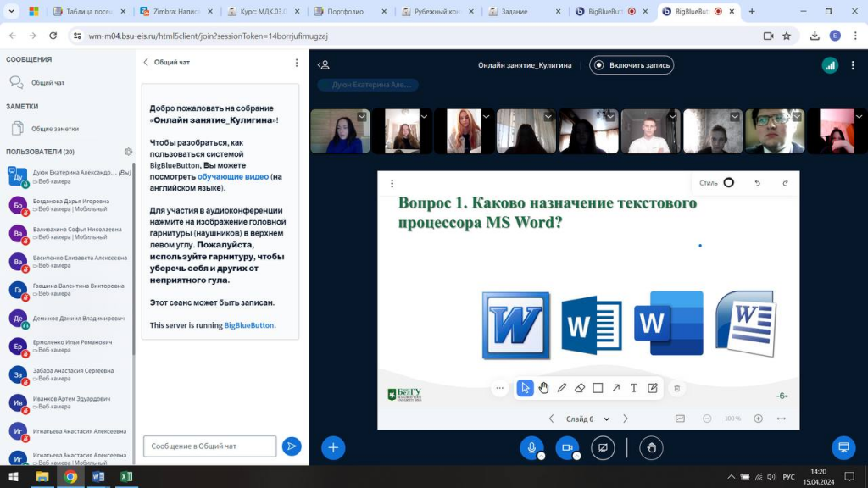Expand first webcam tile dropdown
This screenshot has height=488, width=868.
(x=361, y=117)
